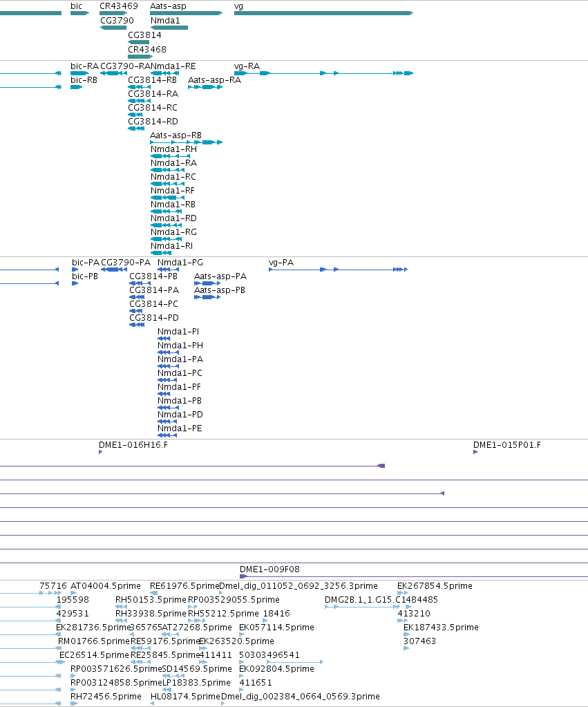This screenshot has height=707, width=588.
Task: Select the CG3814-RC transcript
Action: 135,115
